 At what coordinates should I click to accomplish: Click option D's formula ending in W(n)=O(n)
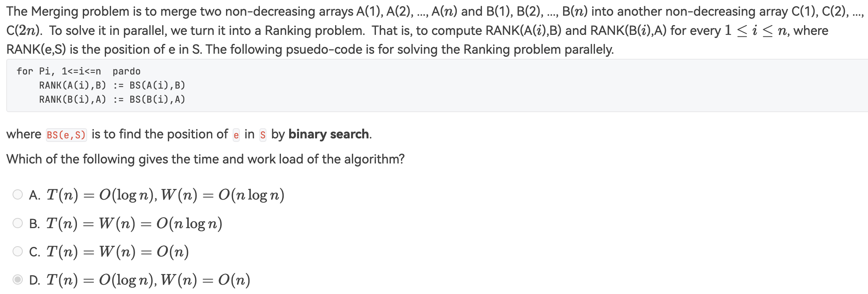click(148, 280)
